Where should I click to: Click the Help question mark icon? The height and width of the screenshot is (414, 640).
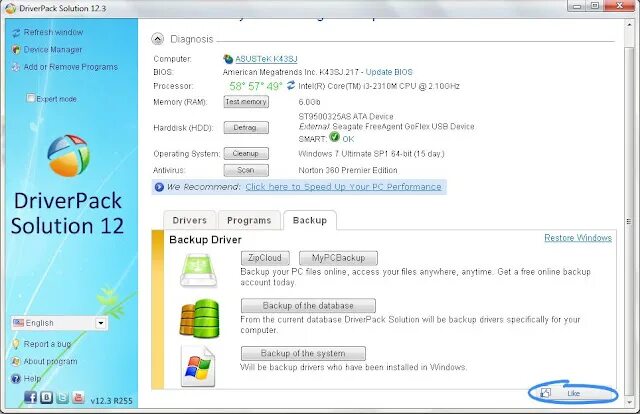click(16, 379)
